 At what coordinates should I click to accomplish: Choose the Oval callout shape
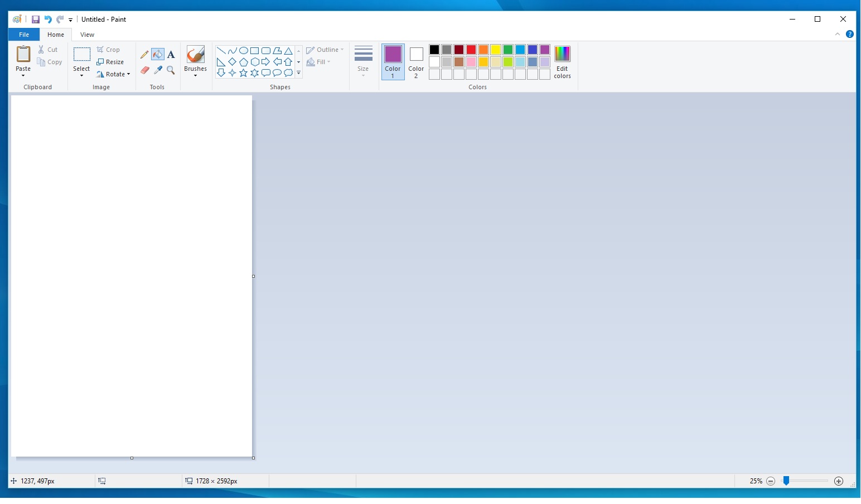pos(277,73)
